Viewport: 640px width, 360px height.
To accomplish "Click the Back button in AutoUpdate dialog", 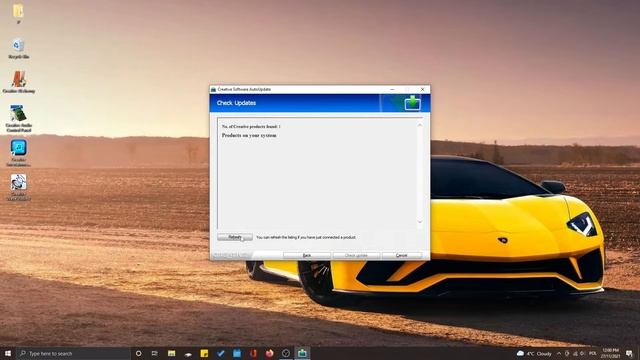I will [x=307, y=255].
